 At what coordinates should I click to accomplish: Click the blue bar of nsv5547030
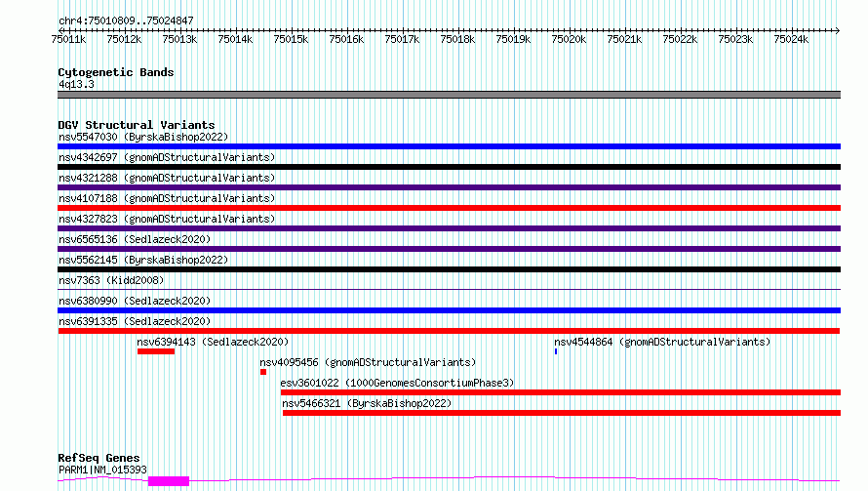point(449,146)
